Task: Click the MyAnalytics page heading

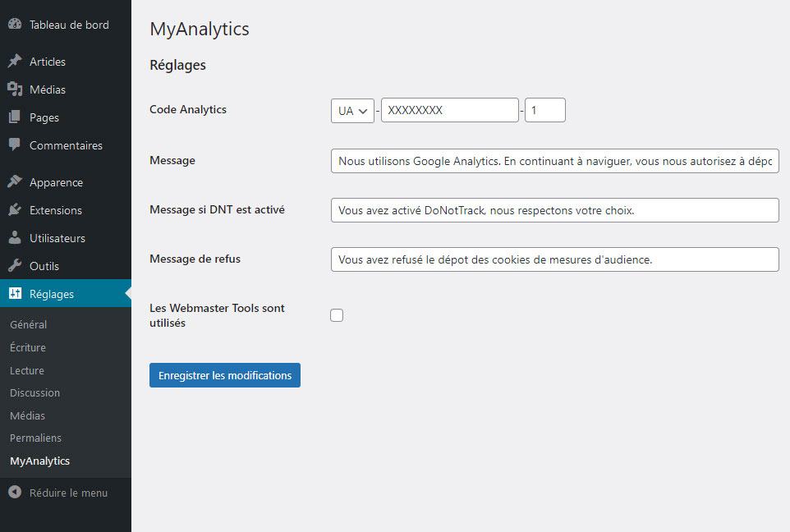Action: [x=200, y=29]
